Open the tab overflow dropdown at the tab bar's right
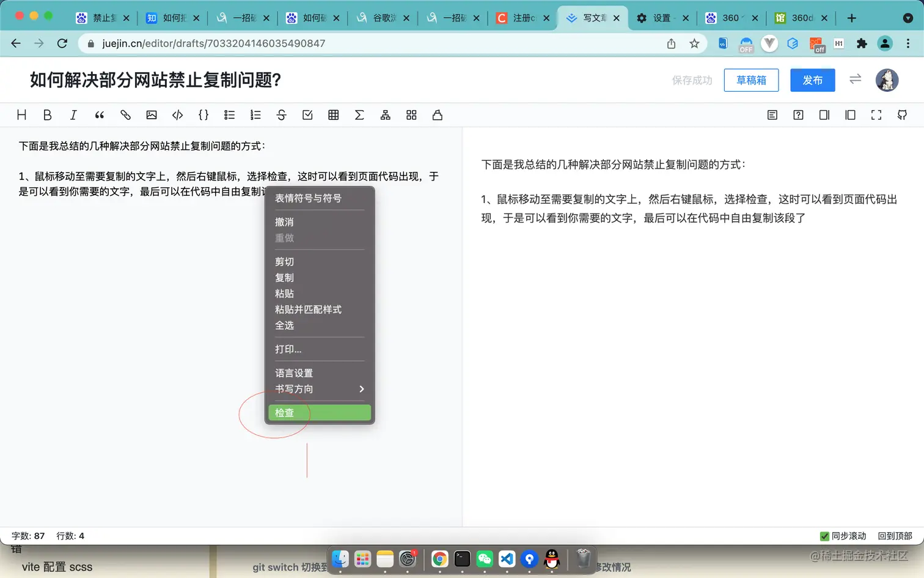The image size is (924, 578). pos(905,18)
